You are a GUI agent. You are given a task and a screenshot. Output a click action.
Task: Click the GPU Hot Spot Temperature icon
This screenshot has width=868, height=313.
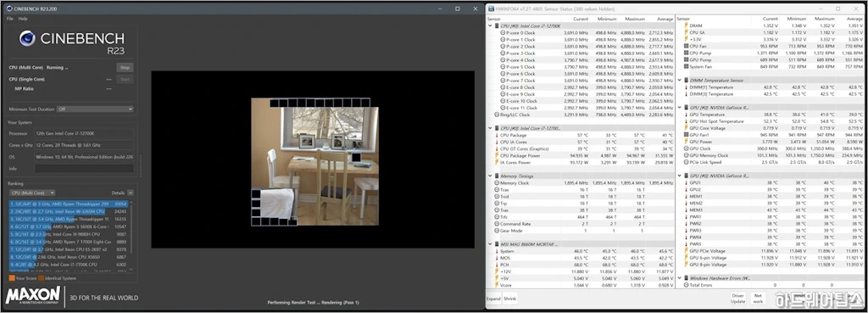(x=687, y=121)
